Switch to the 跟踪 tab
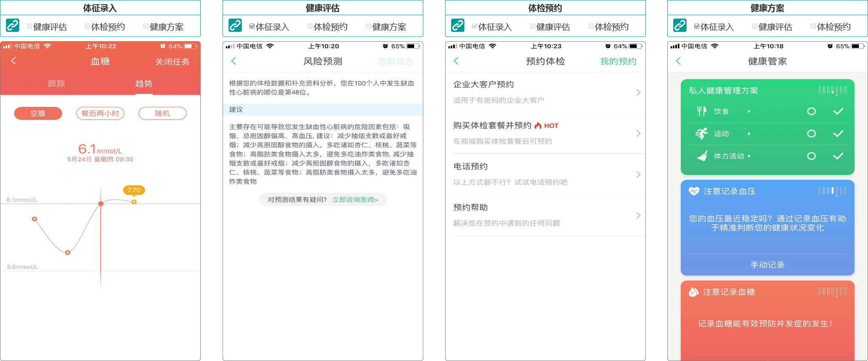The height and width of the screenshot is (361, 868). coord(56,84)
